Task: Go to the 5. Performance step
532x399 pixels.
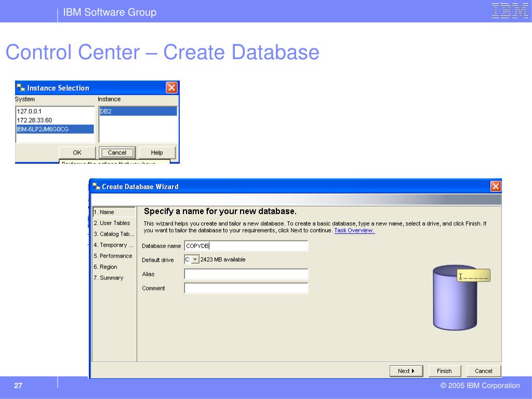Action: coord(114,256)
